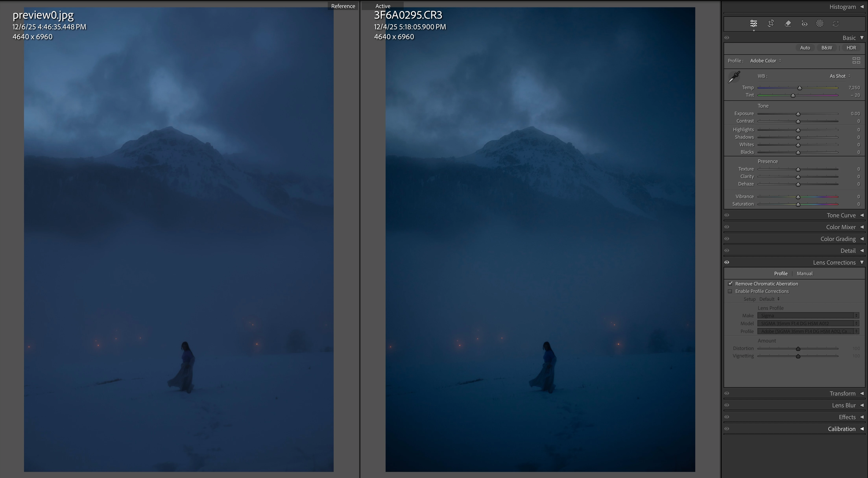The height and width of the screenshot is (478, 868).
Task: Select the Red Eye correction tool
Action: [804, 24]
